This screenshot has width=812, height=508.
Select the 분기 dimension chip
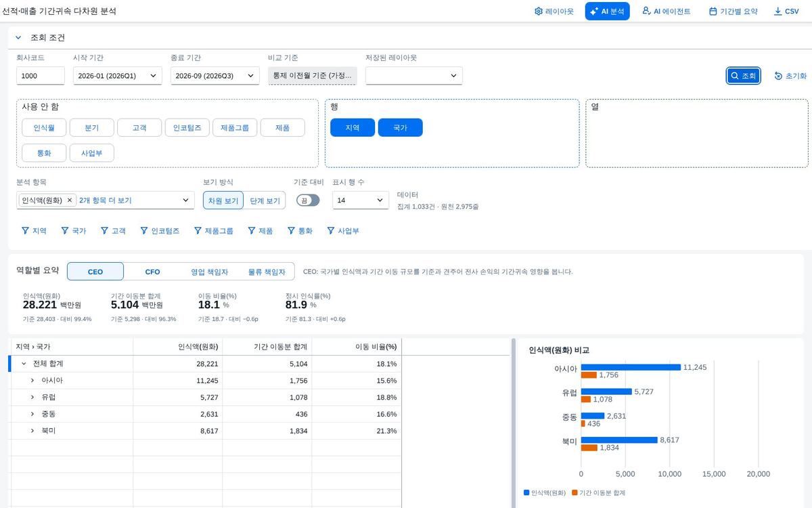pos(91,127)
